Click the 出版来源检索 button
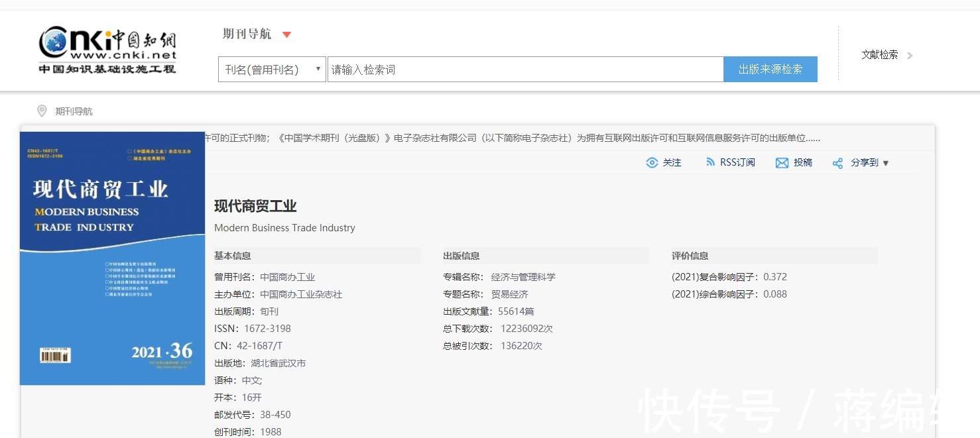This screenshot has height=438, width=980. pos(770,70)
